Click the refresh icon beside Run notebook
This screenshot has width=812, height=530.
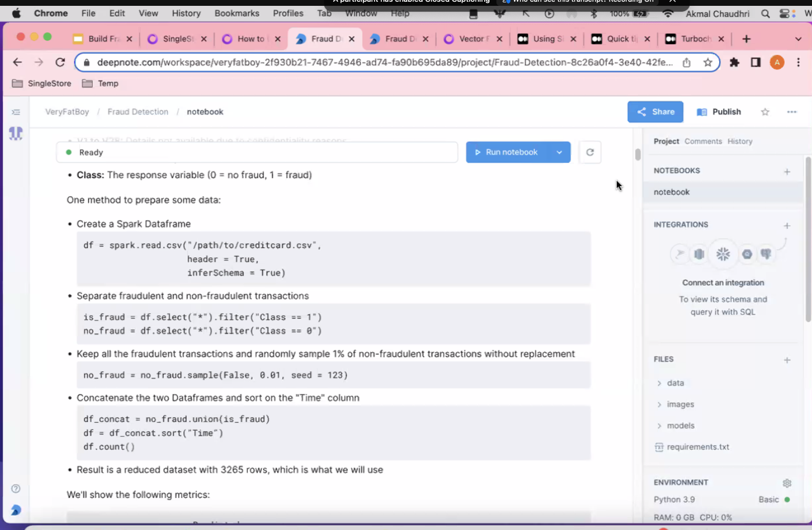tap(590, 152)
